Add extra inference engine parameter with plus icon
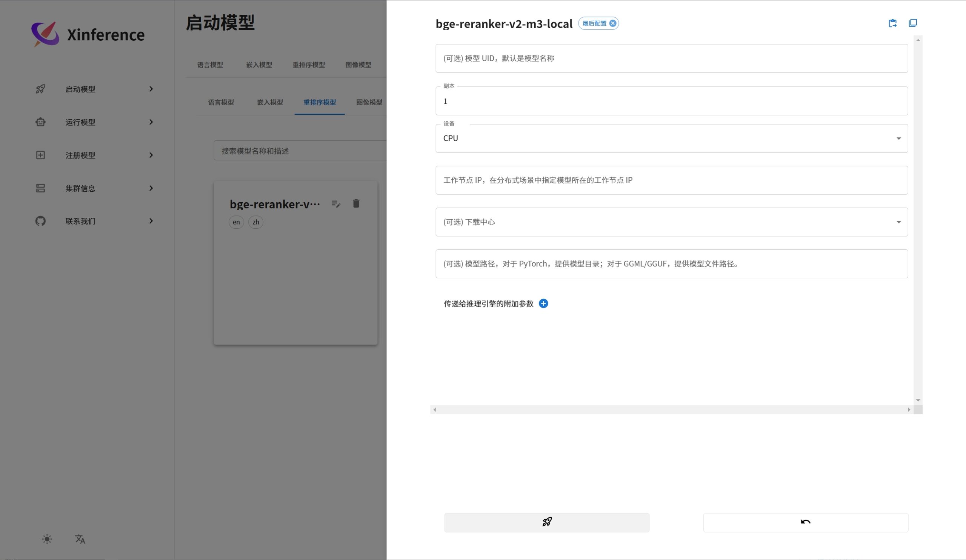This screenshot has width=966, height=560. click(544, 303)
